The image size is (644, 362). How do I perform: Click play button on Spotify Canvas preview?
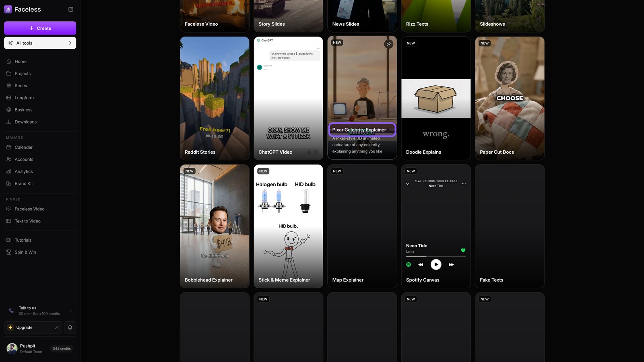436,264
